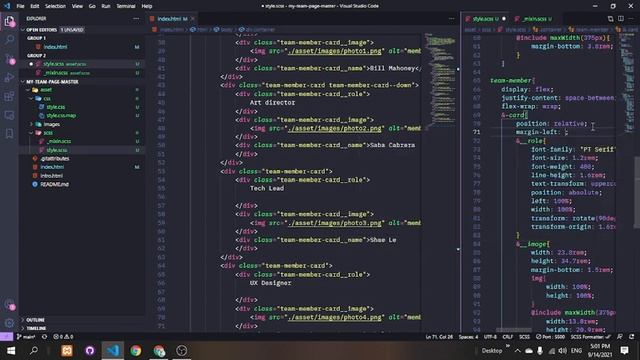Collapse the css folder
Image resolution: width=640 pixels, height=360 pixels.
[31, 98]
